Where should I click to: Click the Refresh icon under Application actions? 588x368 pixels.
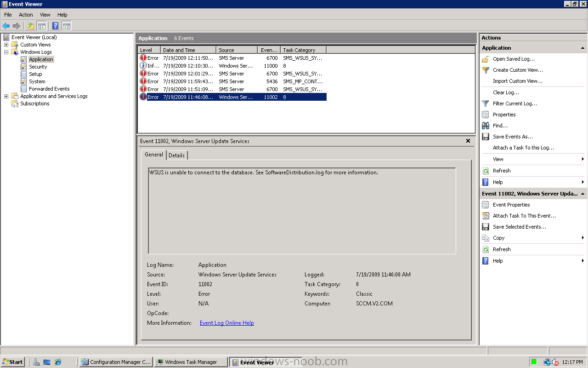486,171
